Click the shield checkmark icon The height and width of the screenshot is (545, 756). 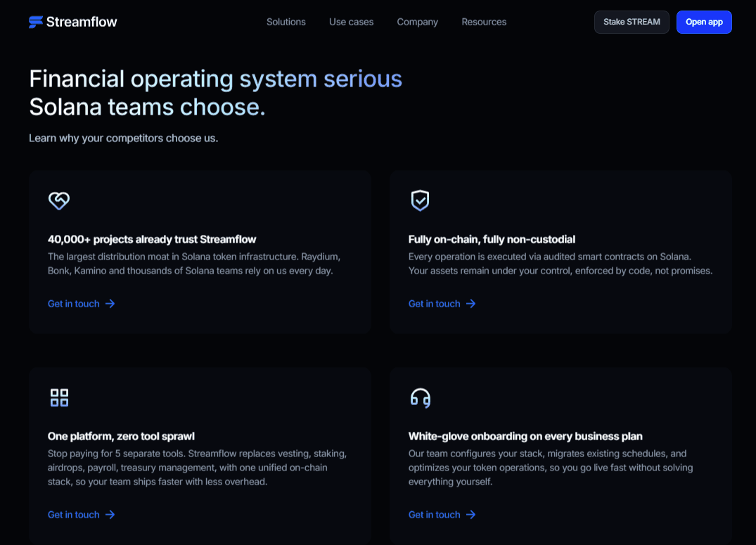(420, 200)
